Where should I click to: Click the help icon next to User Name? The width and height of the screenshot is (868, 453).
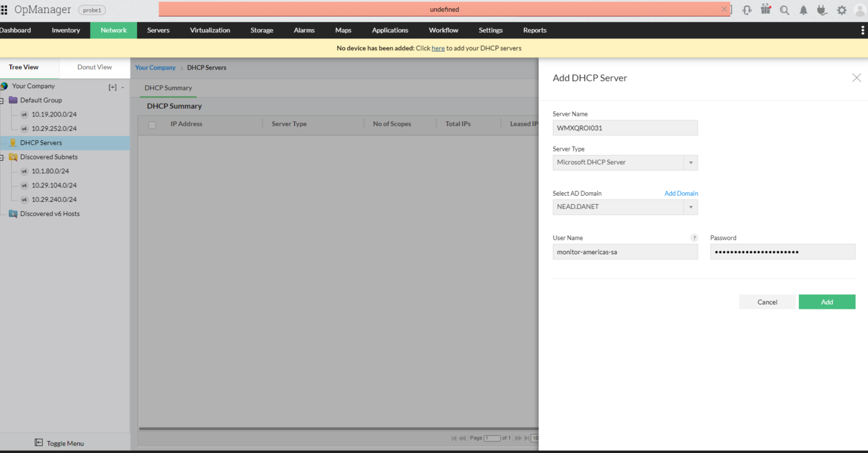(x=694, y=238)
